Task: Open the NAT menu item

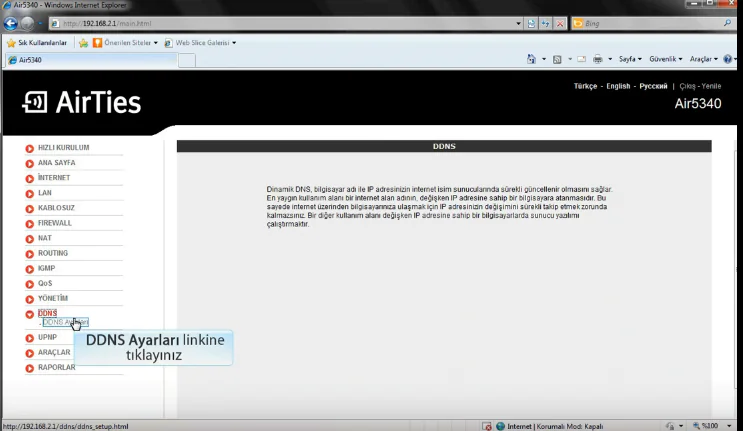Action: click(x=45, y=238)
